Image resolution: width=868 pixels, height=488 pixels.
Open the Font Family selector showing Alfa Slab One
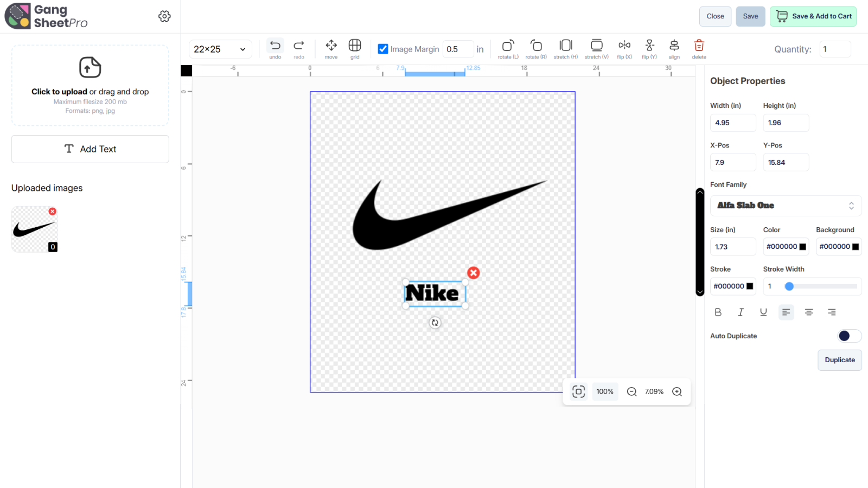pyautogui.click(x=786, y=206)
